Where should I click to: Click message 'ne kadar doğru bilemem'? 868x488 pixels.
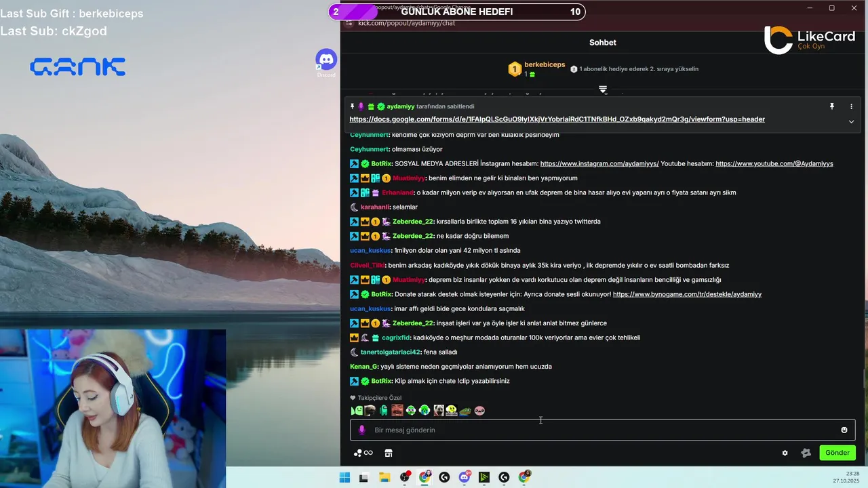point(473,236)
